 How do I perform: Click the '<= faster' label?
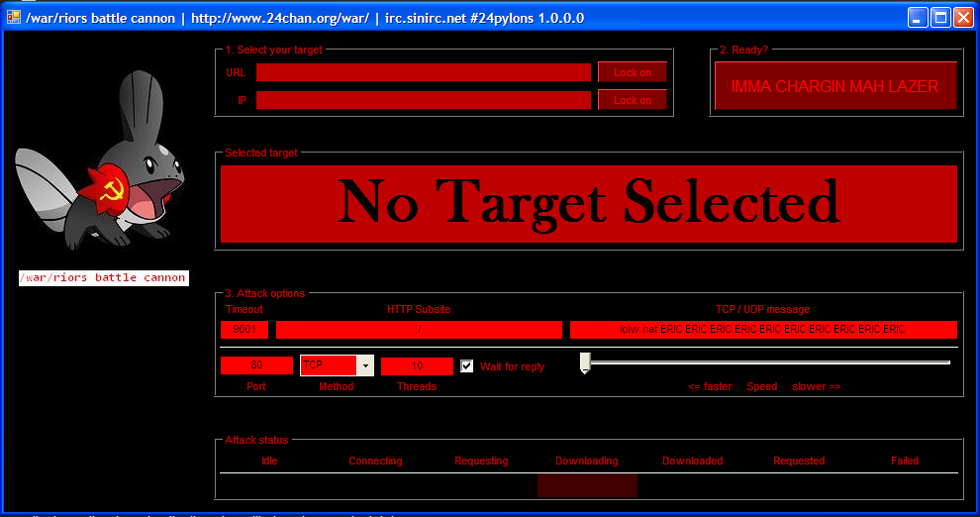point(710,386)
